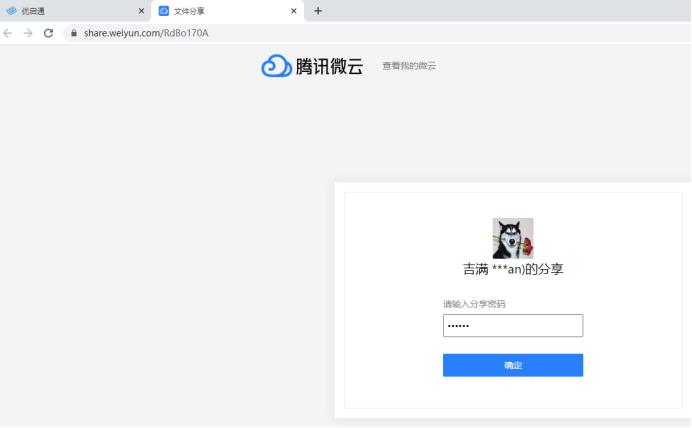This screenshot has height=428, width=692.
Task: Click the 优启通 tab favicon
Action: point(12,11)
